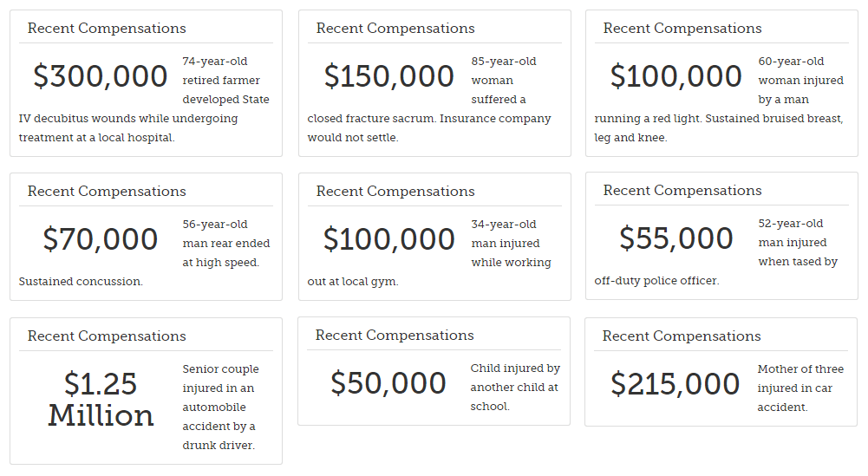
Task: Click $100,000 amount in red light card
Action: 675,75
